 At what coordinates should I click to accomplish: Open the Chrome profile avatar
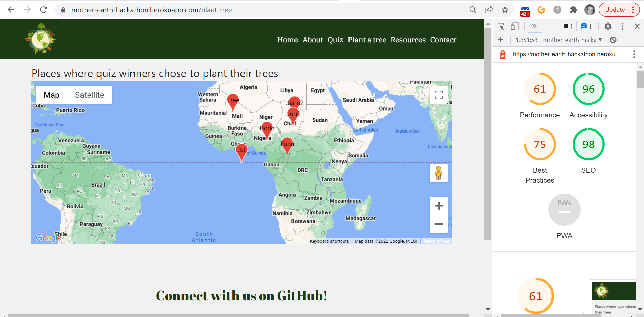(590, 10)
